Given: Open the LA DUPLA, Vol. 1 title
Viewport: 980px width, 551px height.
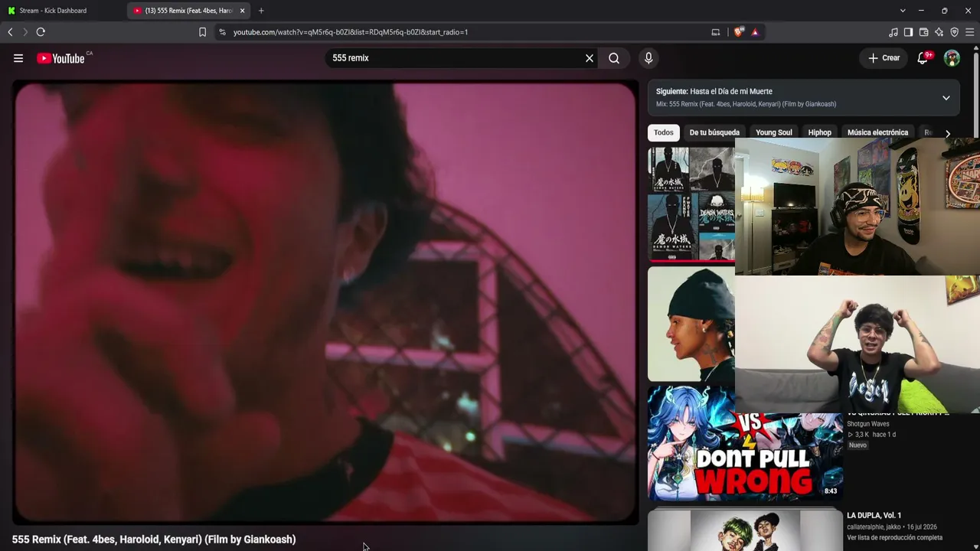Looking at the screenshot, I should pyautogui.click(x=874, y=516).
